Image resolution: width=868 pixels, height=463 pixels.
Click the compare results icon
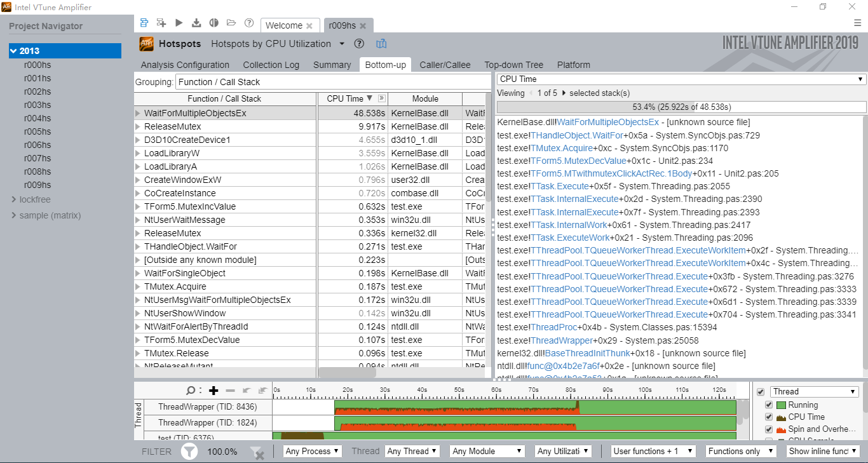tap(214, 23)
